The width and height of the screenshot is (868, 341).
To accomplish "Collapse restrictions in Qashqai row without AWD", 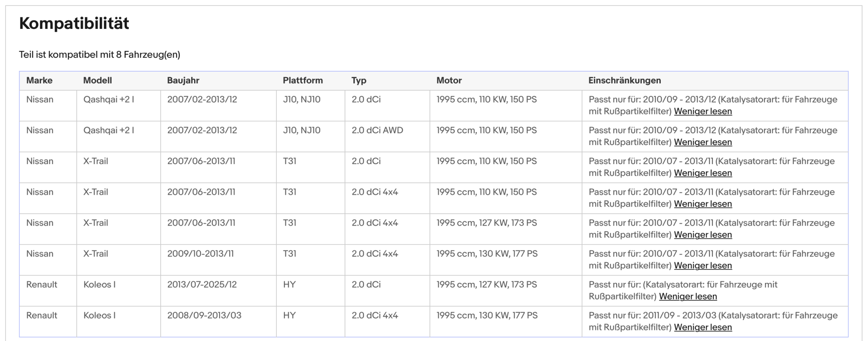I will 703,111.
